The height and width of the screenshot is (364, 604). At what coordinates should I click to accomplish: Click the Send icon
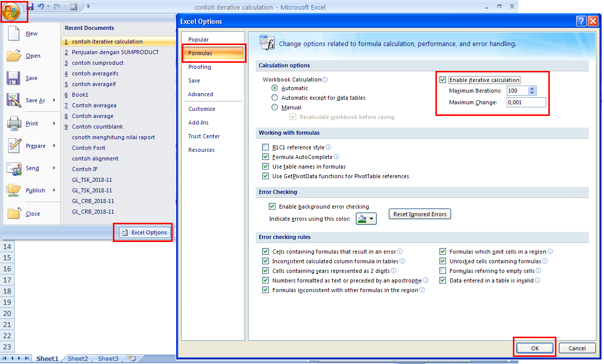click(x=14, y=168)
